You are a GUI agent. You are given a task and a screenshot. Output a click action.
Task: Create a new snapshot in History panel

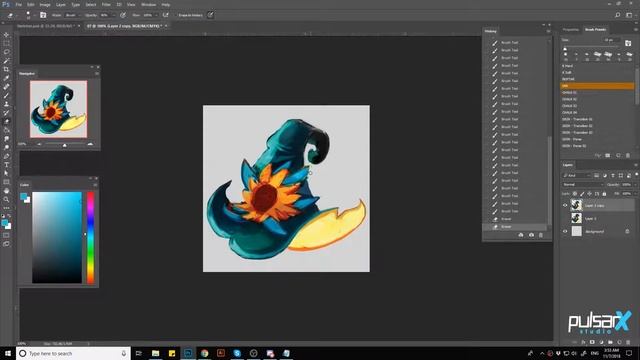[x=531, y=235]
